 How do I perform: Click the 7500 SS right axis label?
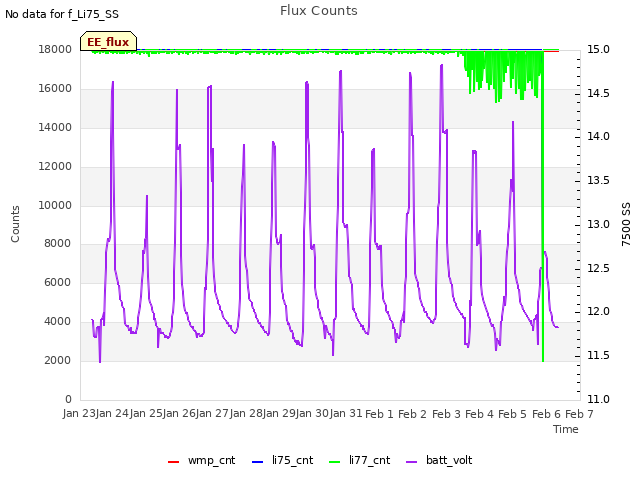pyautogui.click(x=626, y=224)
